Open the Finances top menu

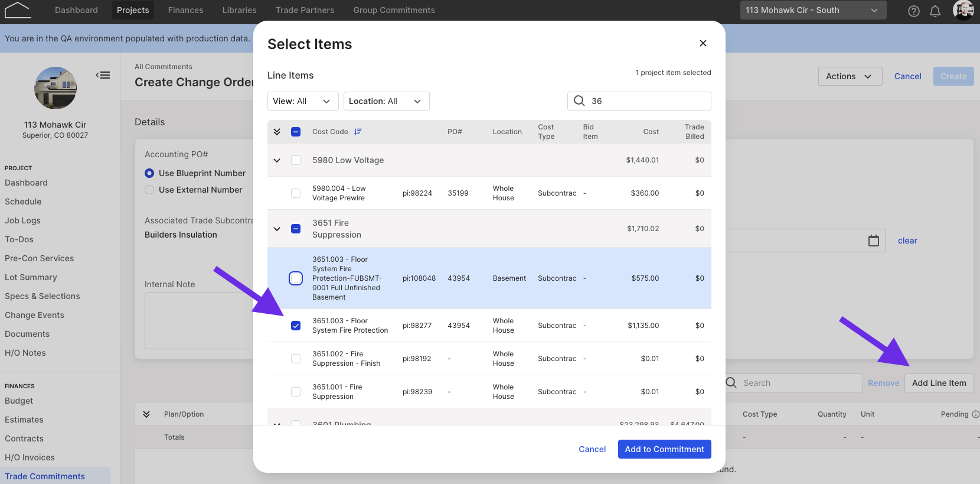click(x=185, y=10)
